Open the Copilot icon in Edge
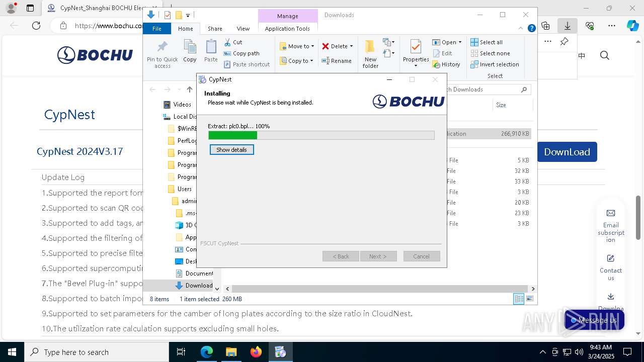The width and height of the screenshot is (644, 362). pos(633,26)
